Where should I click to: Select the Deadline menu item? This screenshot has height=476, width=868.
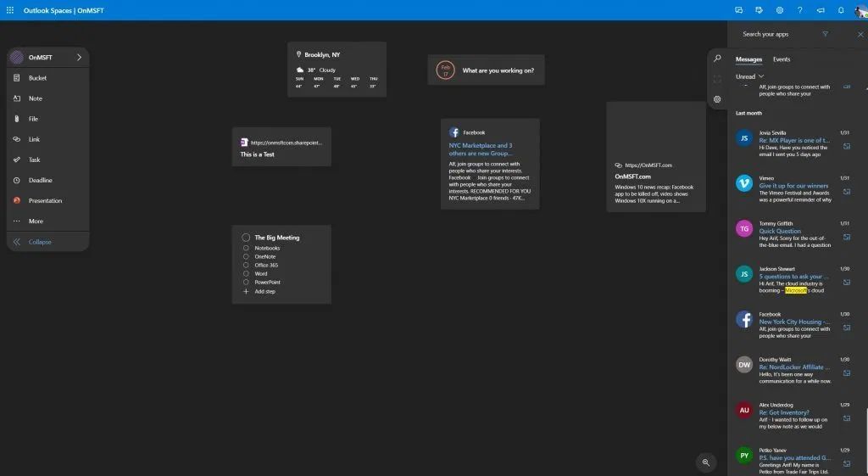(x=40, y=181)
